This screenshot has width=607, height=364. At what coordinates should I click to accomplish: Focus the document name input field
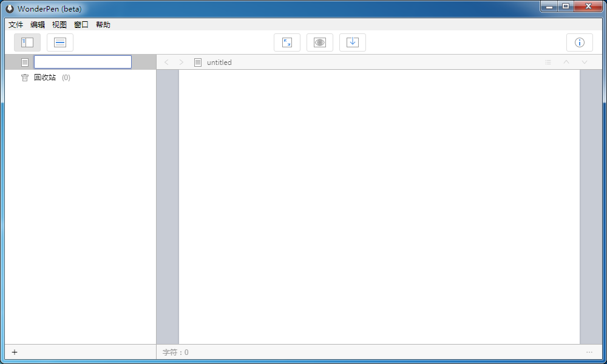[x=83, y=62]
